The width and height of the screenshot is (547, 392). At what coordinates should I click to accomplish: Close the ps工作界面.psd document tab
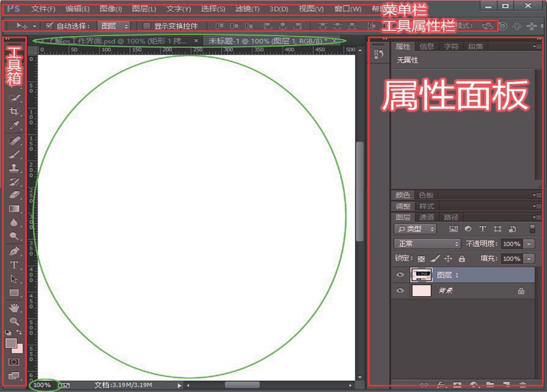[196, 41]
